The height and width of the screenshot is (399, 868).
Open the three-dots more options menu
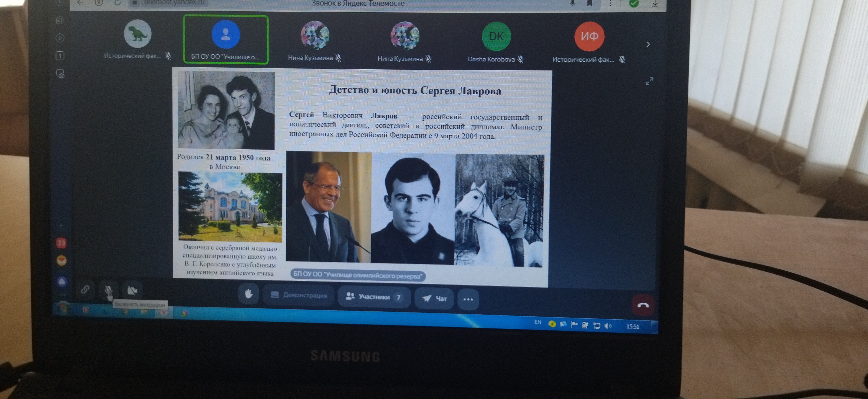(x=468, y=299)
